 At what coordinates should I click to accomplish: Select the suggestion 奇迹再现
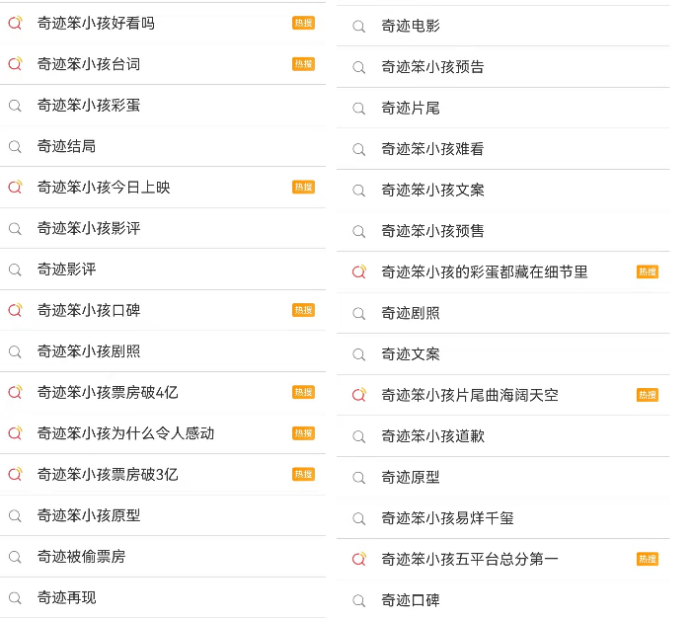coord(163,598)
